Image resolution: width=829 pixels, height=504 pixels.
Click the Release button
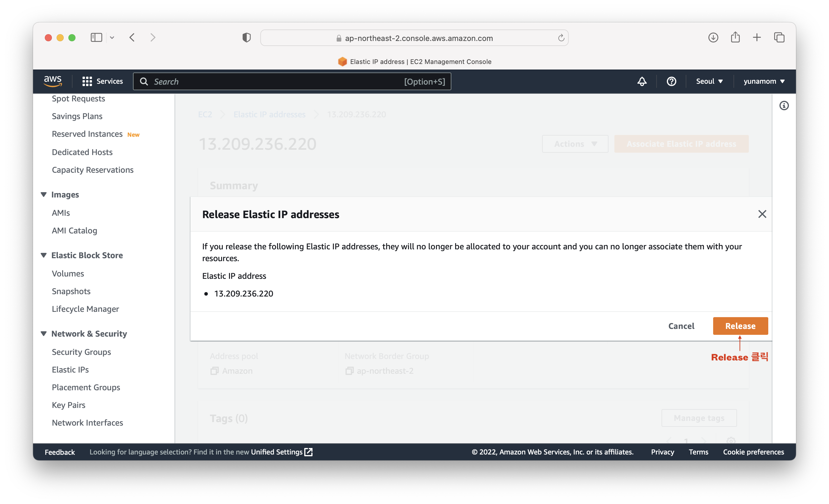(740, 326)
